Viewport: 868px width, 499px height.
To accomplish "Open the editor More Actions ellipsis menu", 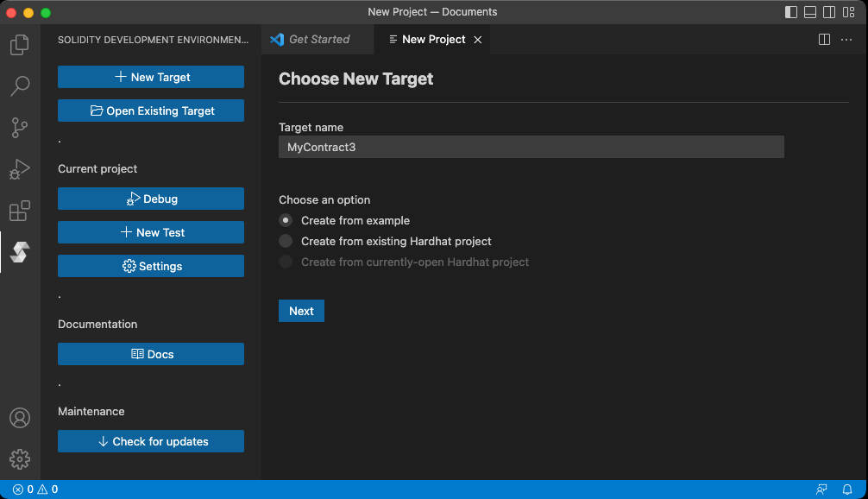I will point(846,40).
